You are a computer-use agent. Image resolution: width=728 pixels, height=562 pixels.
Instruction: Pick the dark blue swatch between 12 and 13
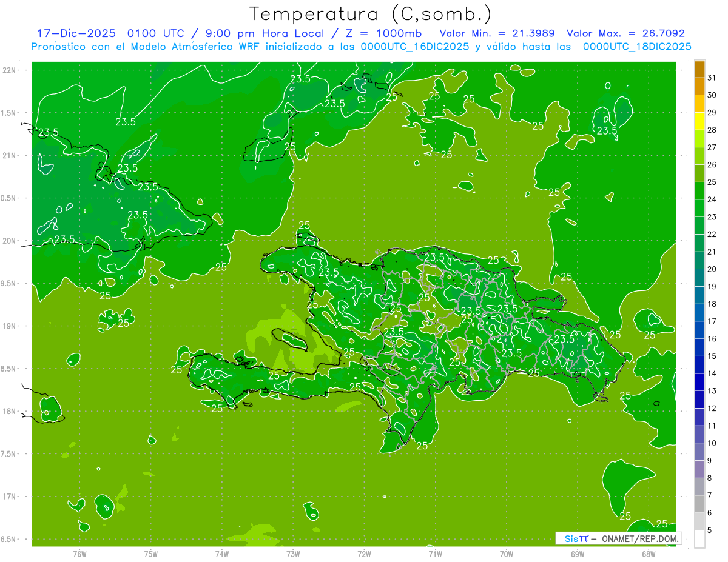(x=699, y=400)
